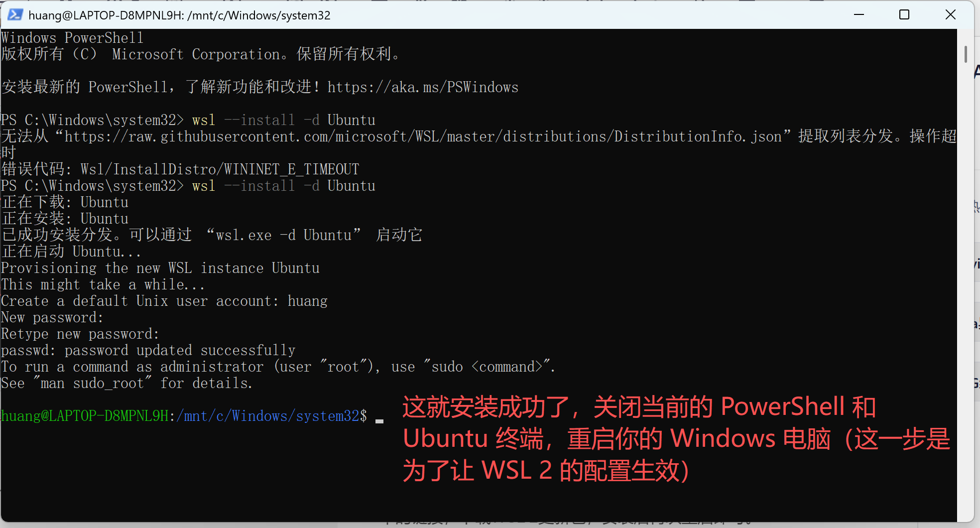Click the second "wsl --install -d Ubuntu" command

click(284, 186)
